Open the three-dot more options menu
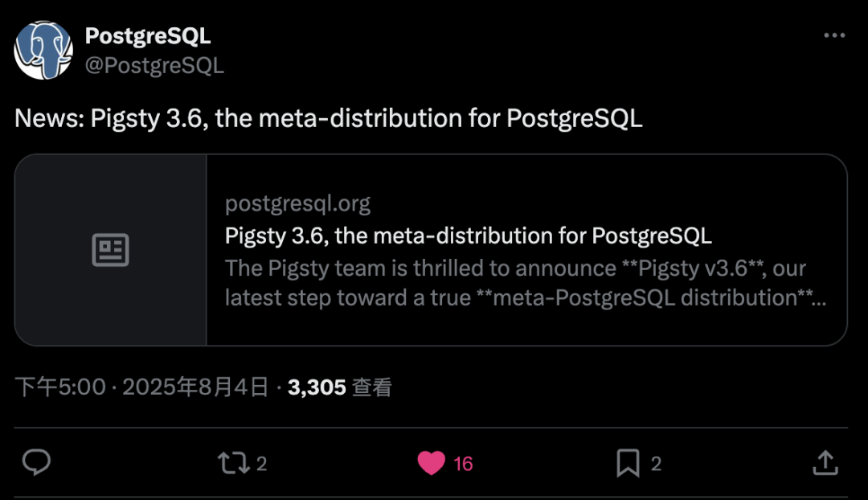 coord(834,35)
